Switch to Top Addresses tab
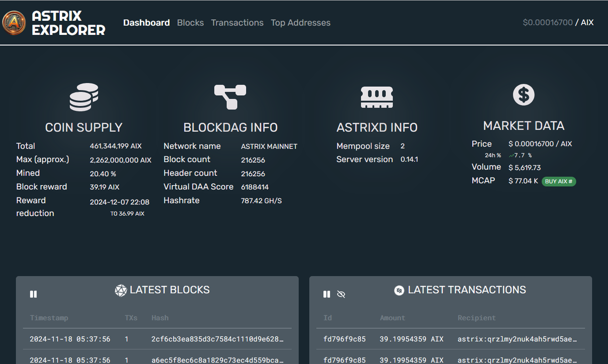The width and height of the screenshot is (608, 364). coord(300,23)
